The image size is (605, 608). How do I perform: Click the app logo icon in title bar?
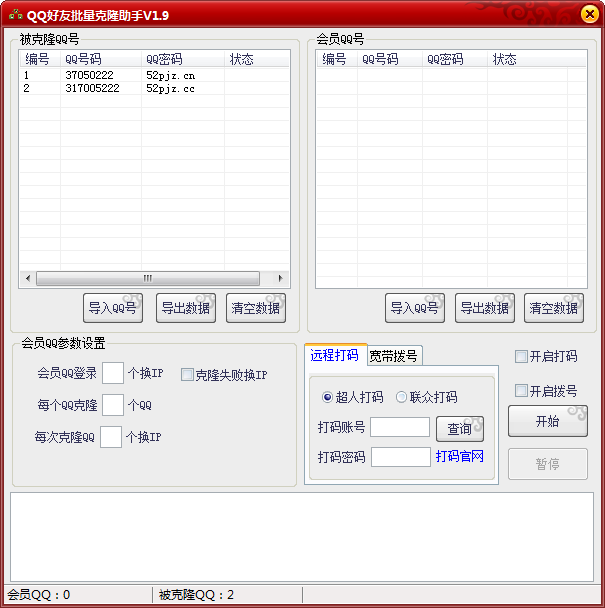point(15,14)
